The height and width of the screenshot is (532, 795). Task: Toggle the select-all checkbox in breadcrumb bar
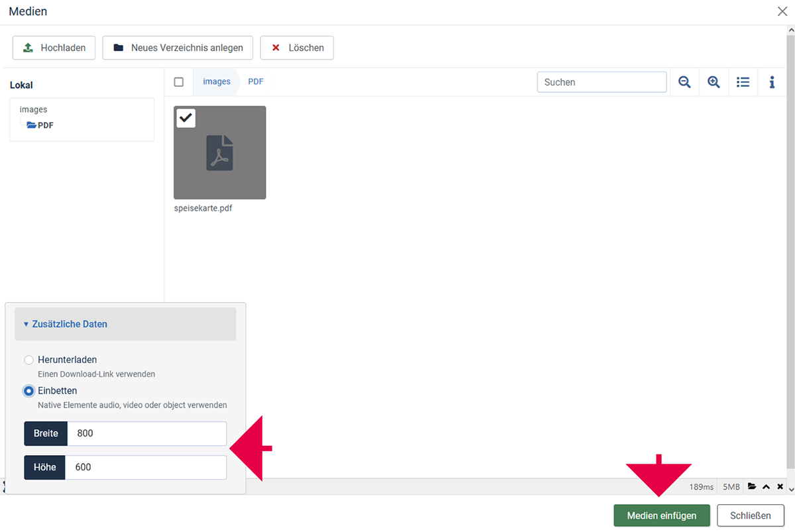point(179,82)
